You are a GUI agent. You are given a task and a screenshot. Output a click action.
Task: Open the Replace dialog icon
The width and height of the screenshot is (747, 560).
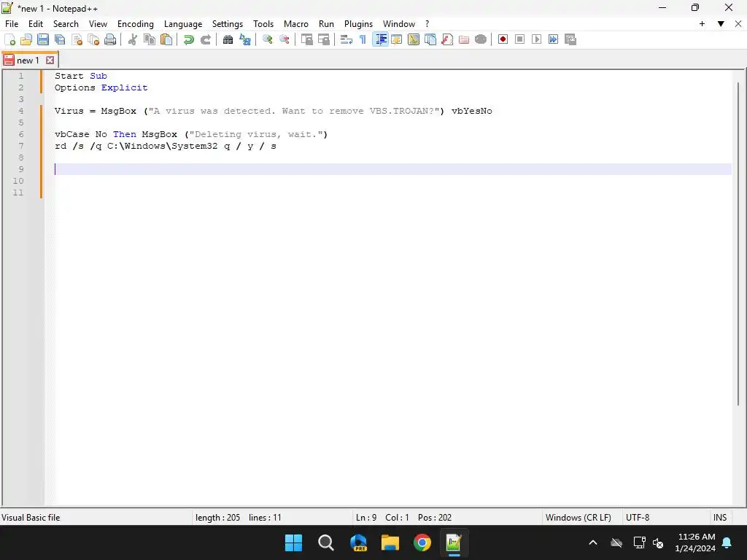245,39
